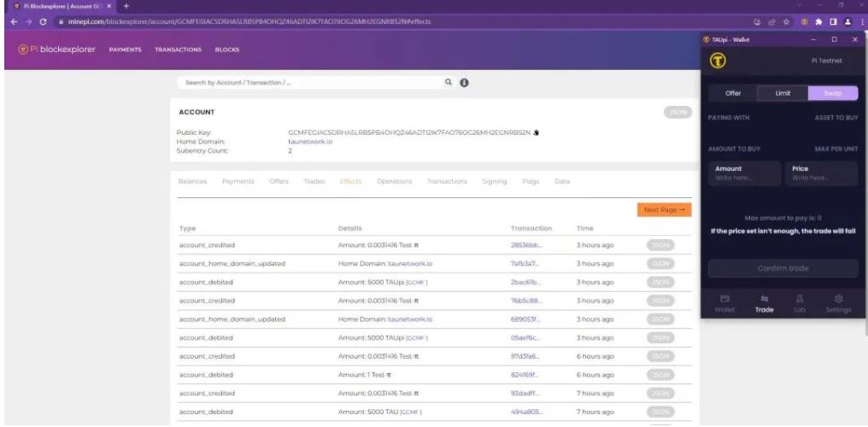Open Wallet section in TAUpi wallet

coord(724,304)
